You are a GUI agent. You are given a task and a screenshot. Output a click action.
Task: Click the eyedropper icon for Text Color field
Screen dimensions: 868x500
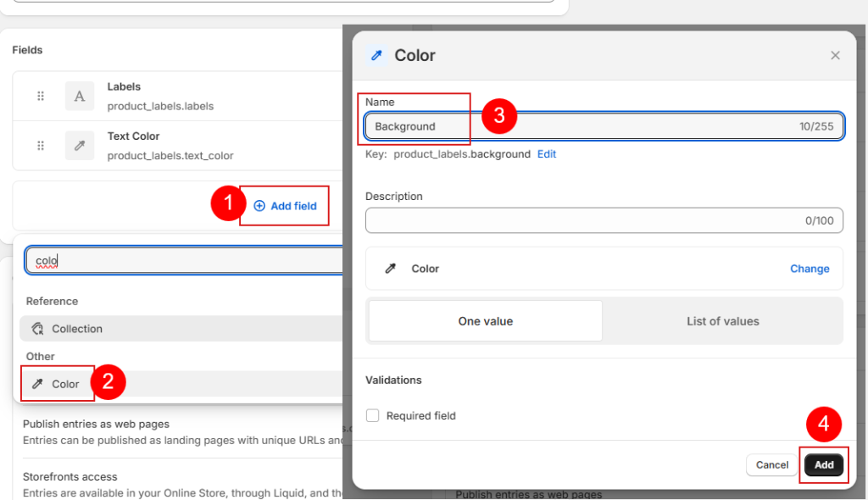coord(80,146)
